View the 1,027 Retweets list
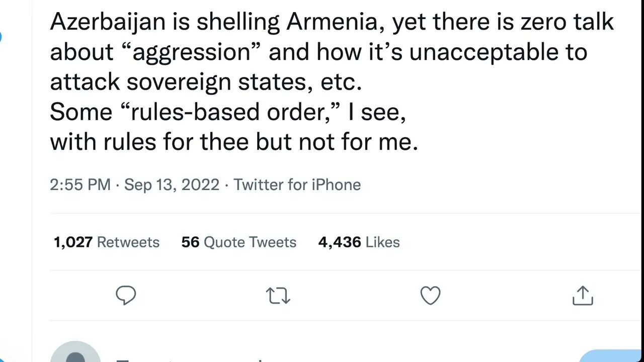Image resolution: width=644 pixels, height=362 pixels. tap(107, 242)
